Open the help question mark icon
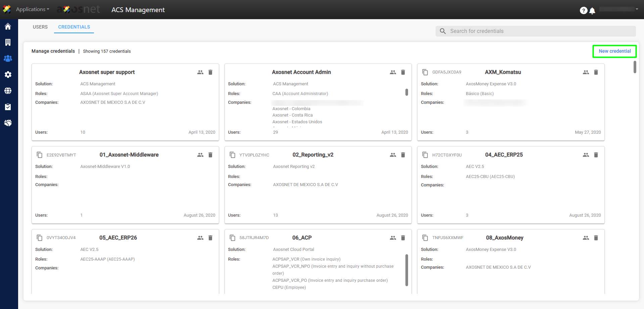The height and width of the screenshot is (309, 644). 583,11
